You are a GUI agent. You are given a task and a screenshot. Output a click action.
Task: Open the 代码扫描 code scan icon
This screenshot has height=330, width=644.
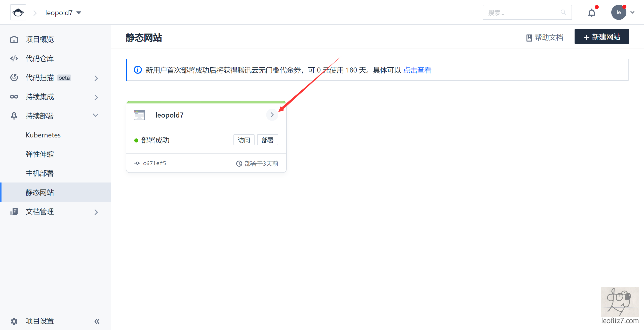pos(14,78)
